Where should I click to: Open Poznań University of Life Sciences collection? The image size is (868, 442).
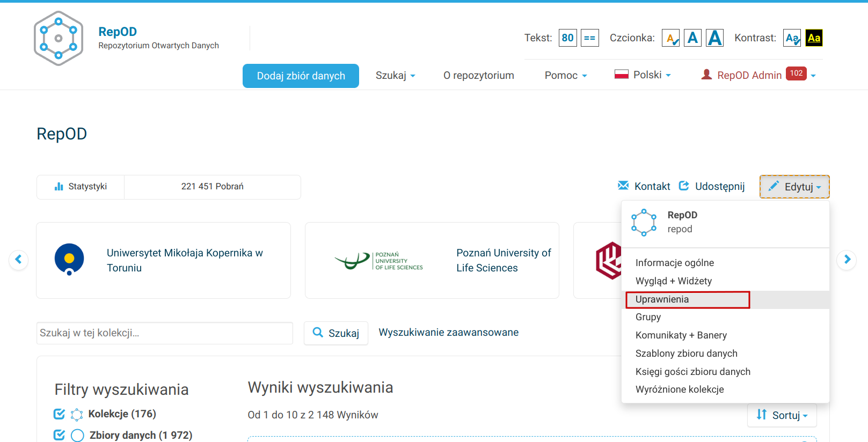tap(504, 260)
